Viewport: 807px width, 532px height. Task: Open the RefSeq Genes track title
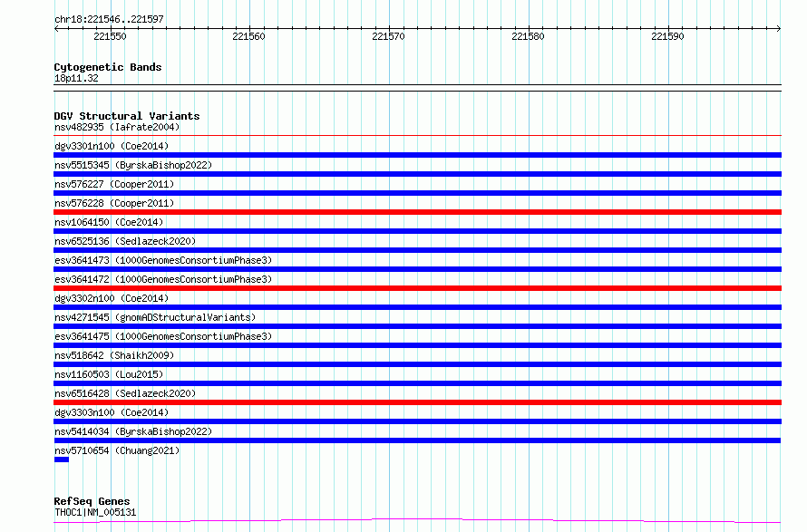pyautogui.click(x=92, y=501)
